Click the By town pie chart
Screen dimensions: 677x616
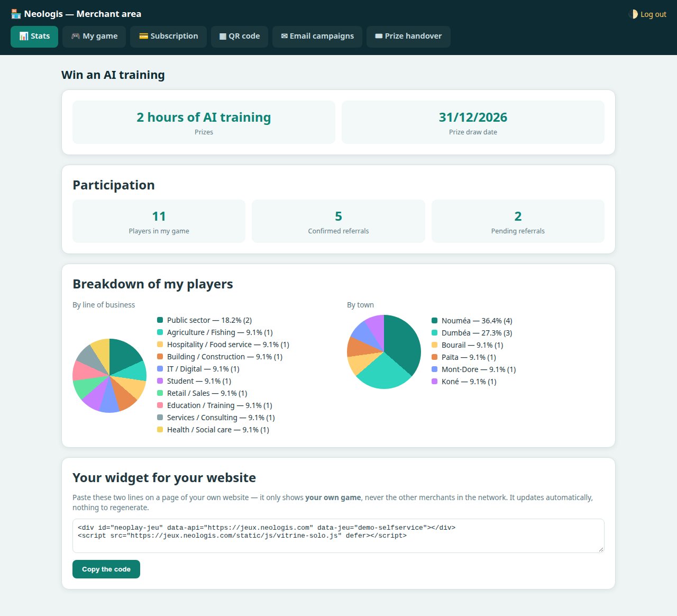coord(384,352)
